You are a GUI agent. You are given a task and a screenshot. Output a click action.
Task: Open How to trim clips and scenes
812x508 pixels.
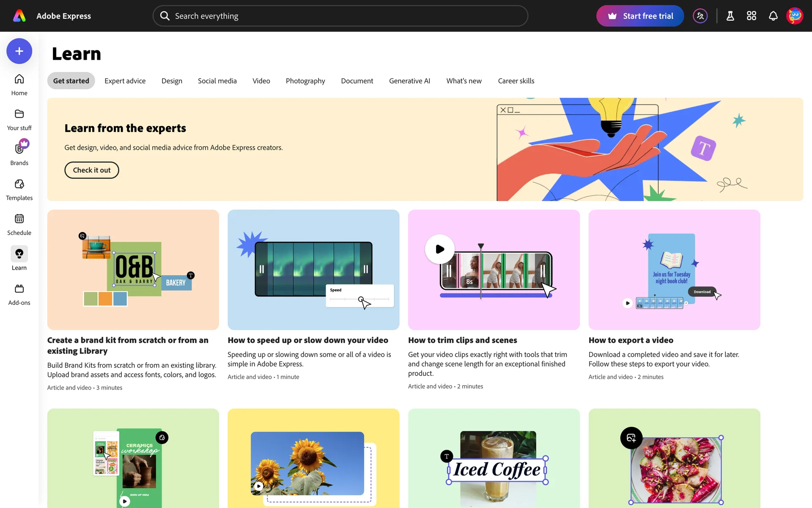pos(462,340)
